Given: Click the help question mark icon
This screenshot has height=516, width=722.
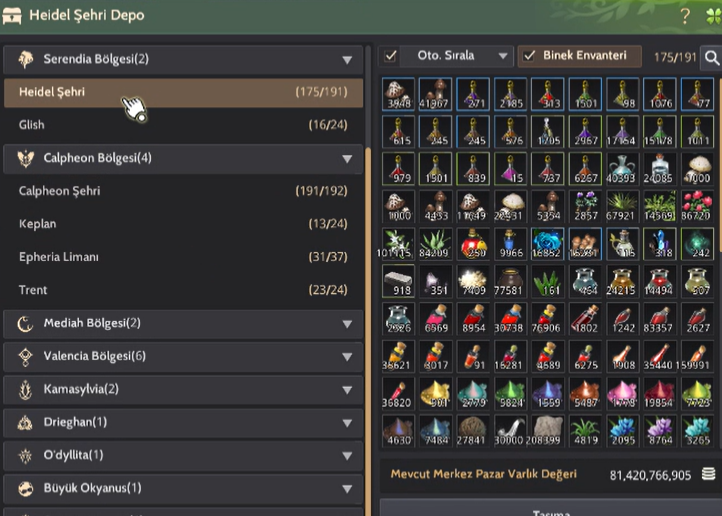Looking at the screenshot, I should click(685, 16).
